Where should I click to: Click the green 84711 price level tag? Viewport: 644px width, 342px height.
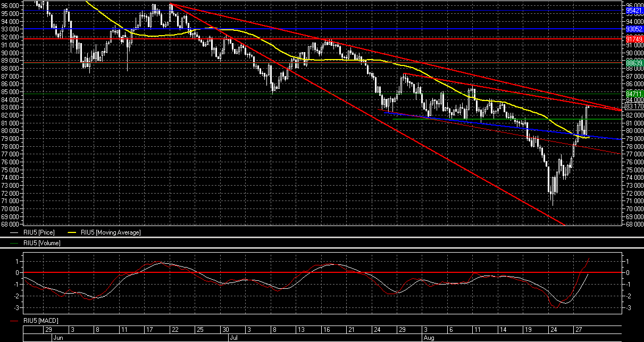pos(634,94)
